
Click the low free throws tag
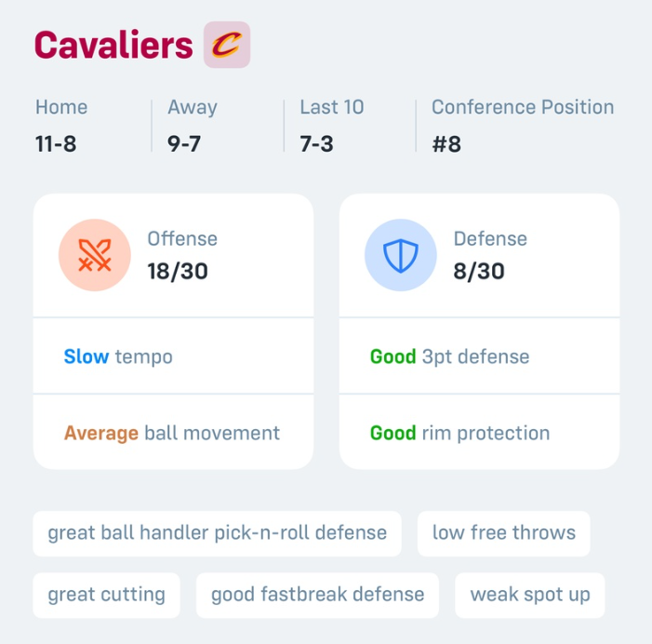click(x=503, y=533)
